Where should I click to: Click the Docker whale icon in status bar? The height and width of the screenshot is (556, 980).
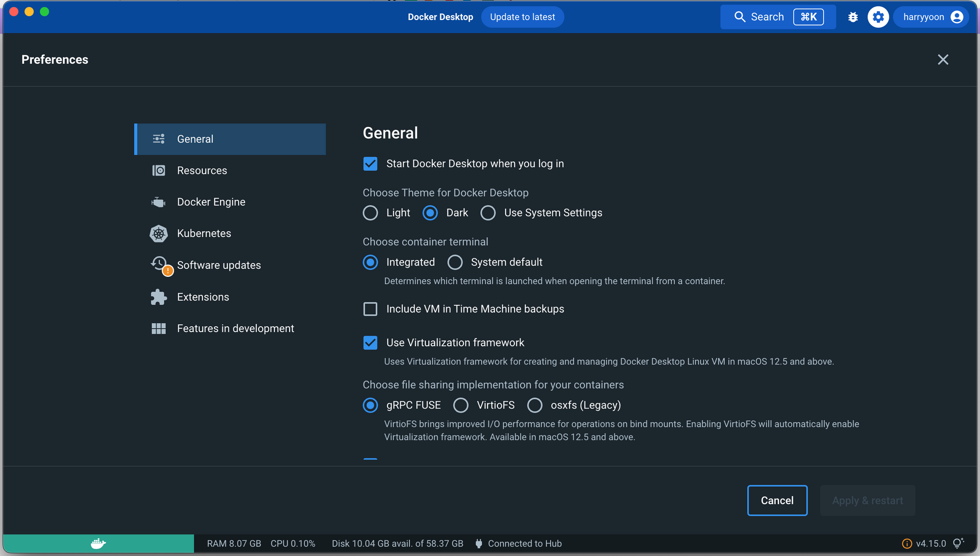98,543
